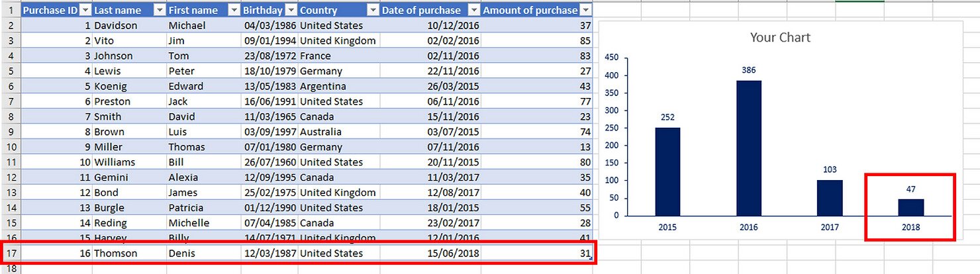Open the Amount of purchase filter
Image resolution: width=980 pixels, height=274 pixels.
tap(585, 11)
